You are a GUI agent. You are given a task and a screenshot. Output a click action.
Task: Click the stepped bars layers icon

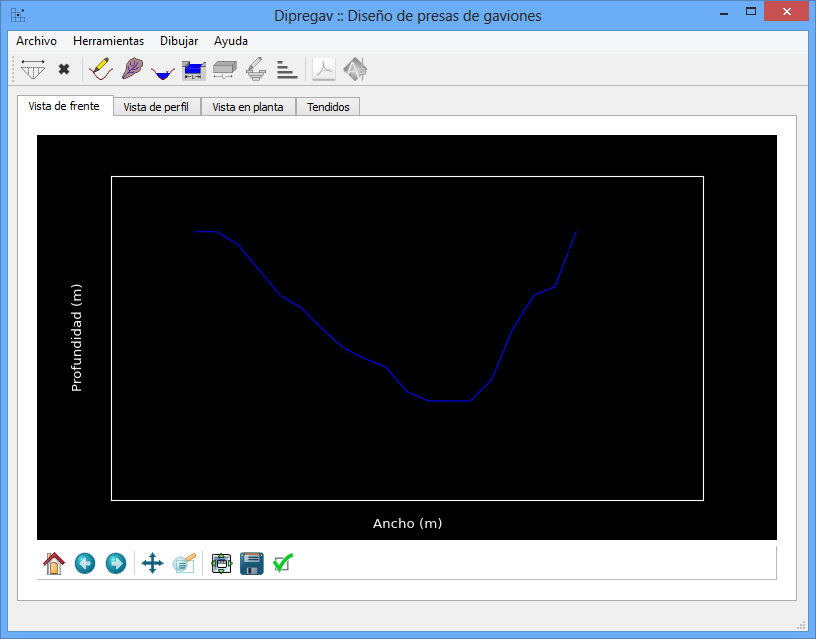[x=287, y=70]
